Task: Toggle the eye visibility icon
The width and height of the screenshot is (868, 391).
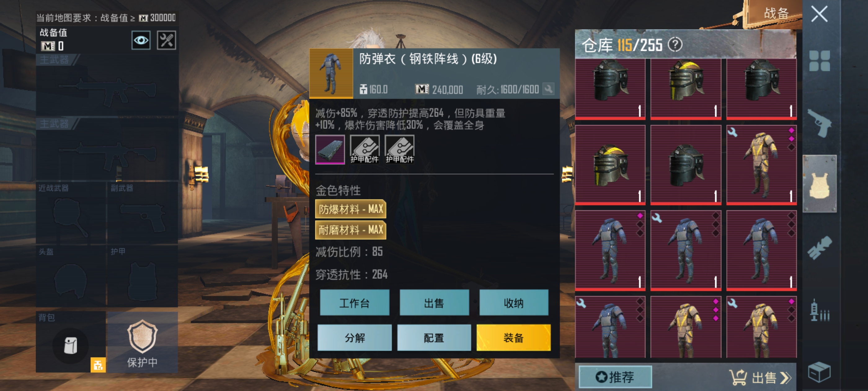Action: pos(141,40)
